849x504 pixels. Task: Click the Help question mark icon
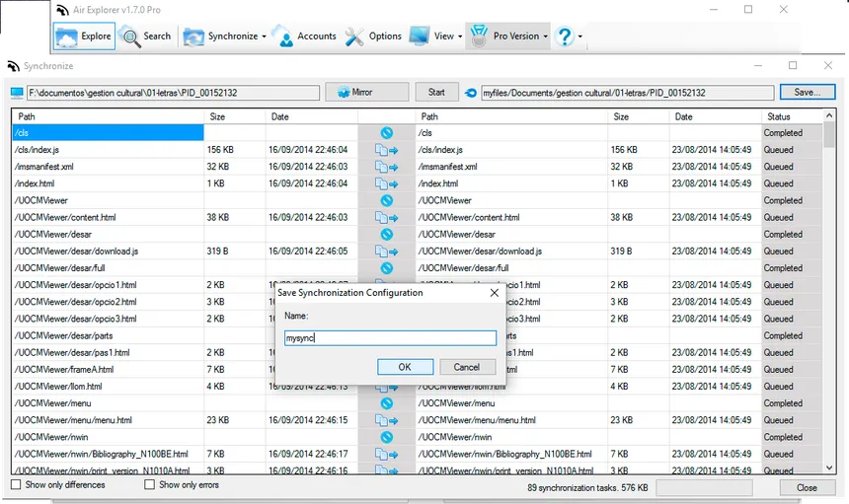[x=565, y=36]
